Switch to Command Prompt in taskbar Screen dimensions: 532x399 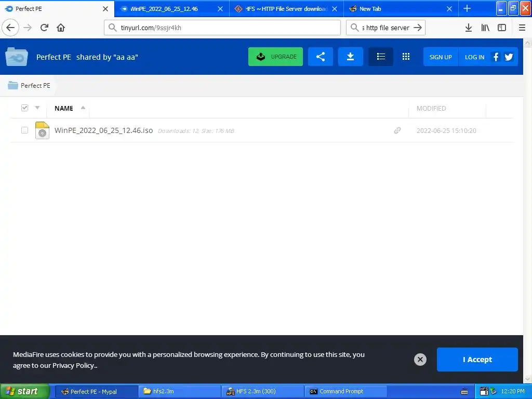[345, 391]
